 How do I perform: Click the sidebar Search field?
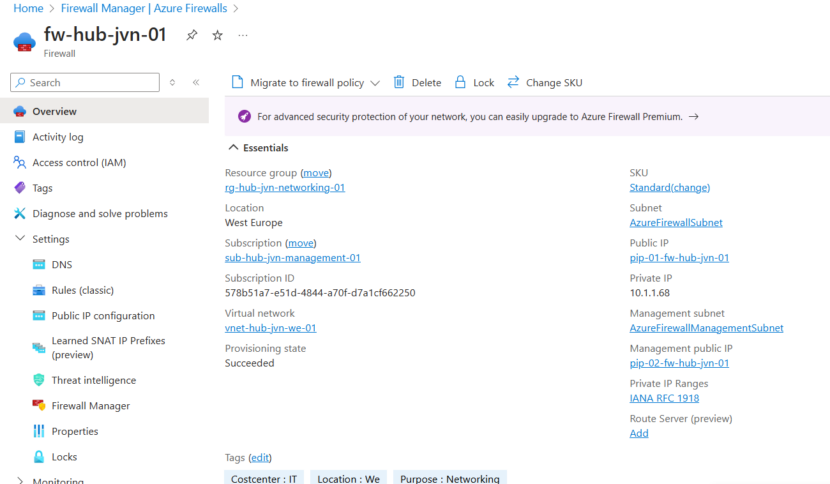pyautogui.click(x=85, y=83)
